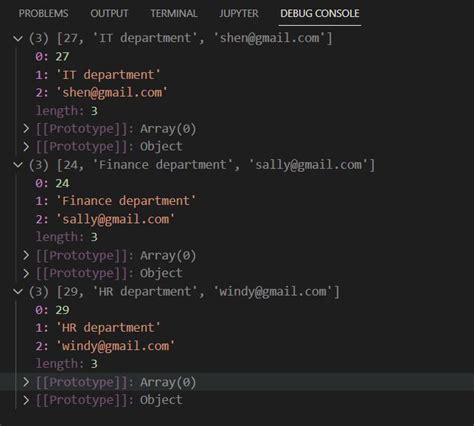Open the OUTPUT tab

109,13
